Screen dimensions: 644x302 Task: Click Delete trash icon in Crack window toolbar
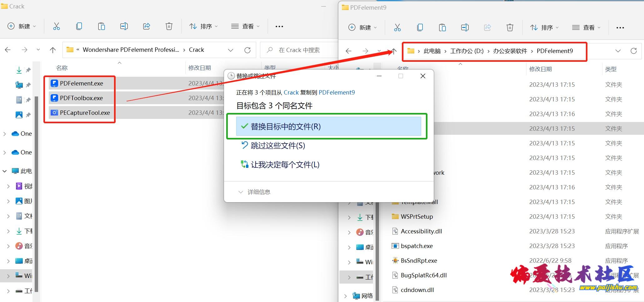[x=169, y=26]
